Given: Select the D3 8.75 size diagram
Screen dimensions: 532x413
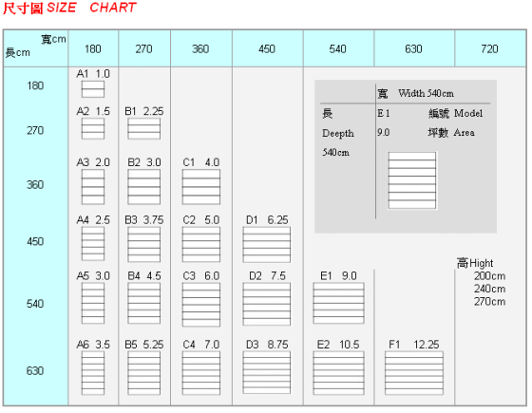Looking at the screenshot, I should (267, 372).
